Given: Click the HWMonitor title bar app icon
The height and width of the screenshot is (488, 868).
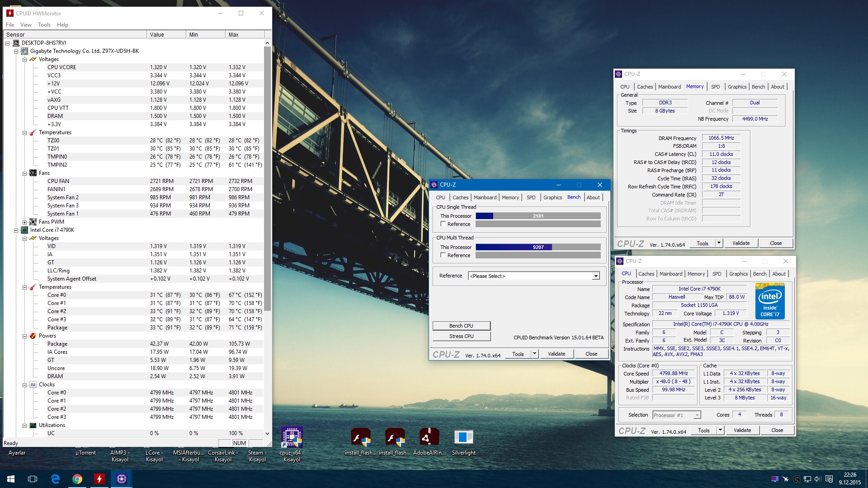Looking at the screenshot, I should pos(10,13).
